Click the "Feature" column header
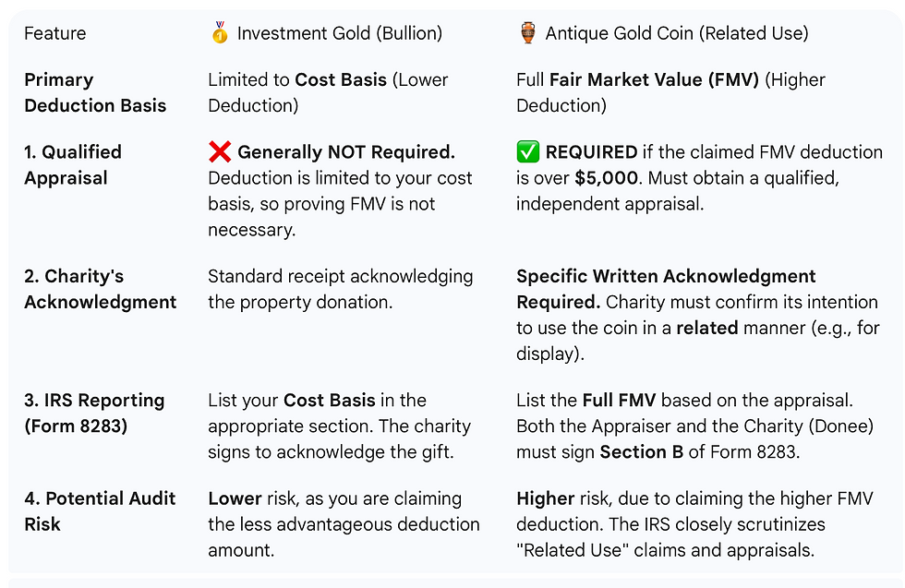905x588 pixels. (x=54, y=34)
